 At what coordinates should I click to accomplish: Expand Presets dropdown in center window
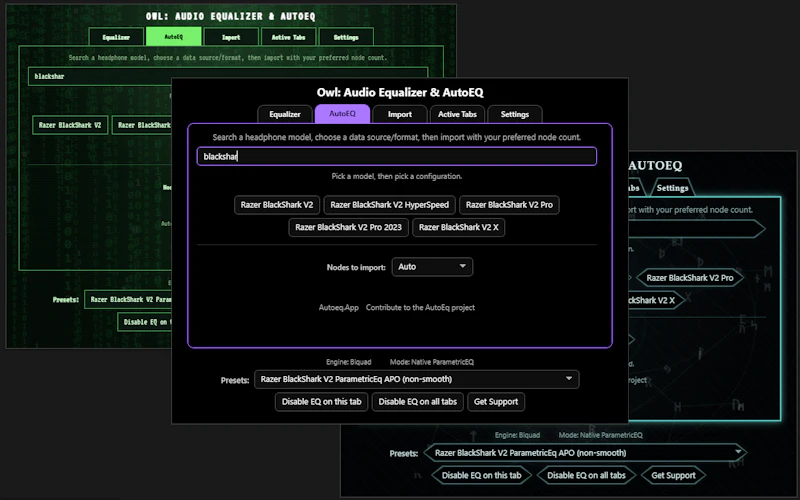[416, 379]
